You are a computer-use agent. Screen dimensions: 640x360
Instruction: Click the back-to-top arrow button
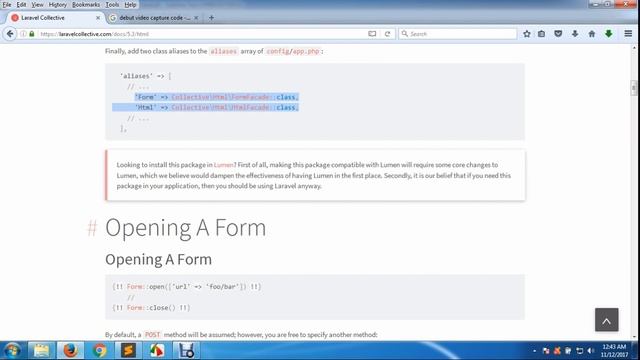(607, 320)
